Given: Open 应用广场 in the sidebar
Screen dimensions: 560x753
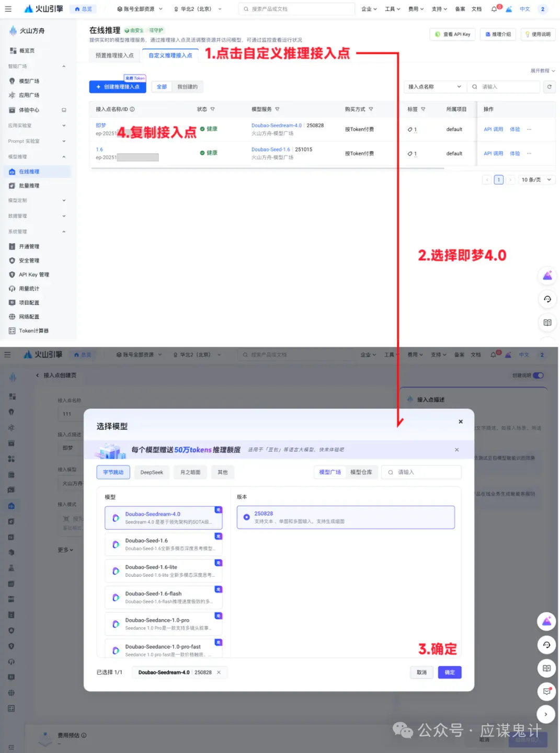Looking at the screenshot, I should (x=29, y=95).
